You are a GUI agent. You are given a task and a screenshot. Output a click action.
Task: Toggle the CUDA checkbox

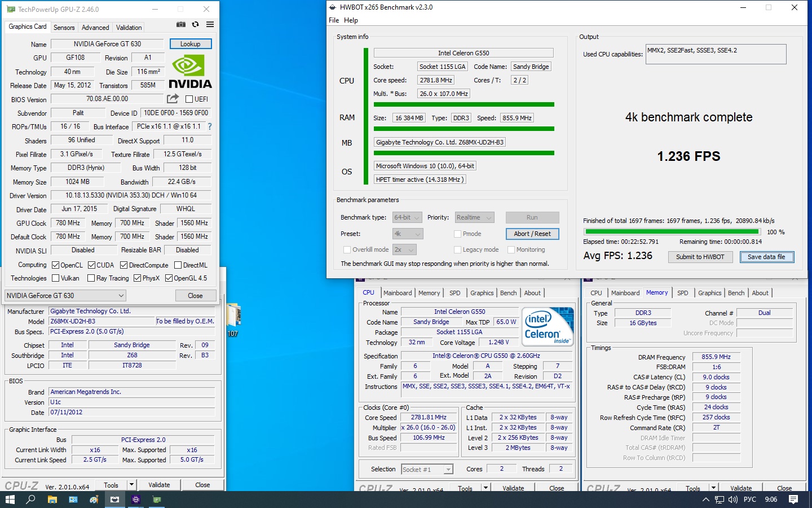coord(91,265)
